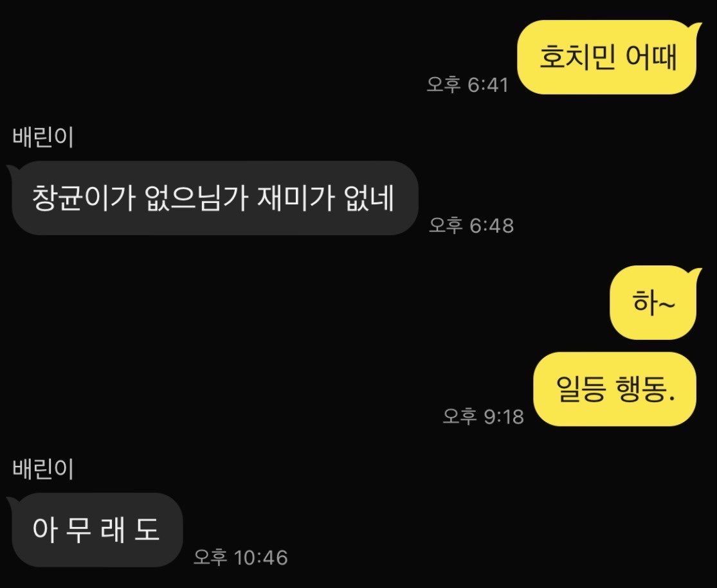This screenshot has width=717, height=588.
Task: Select the yellow '호치민 어때' message bubble
Action: pos(607,57)
